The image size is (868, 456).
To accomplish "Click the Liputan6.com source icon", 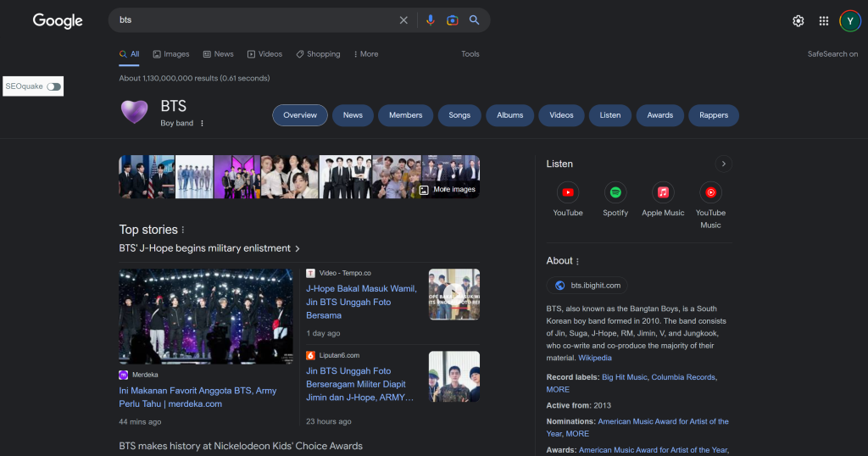I will tap(310, 355).
